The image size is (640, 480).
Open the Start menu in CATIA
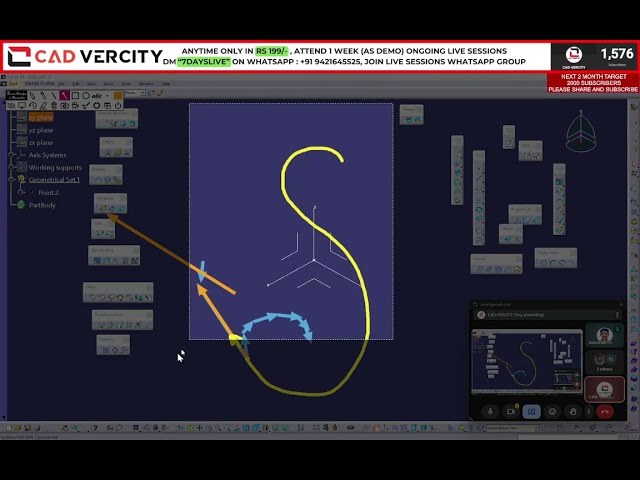[x=13, y=84]
